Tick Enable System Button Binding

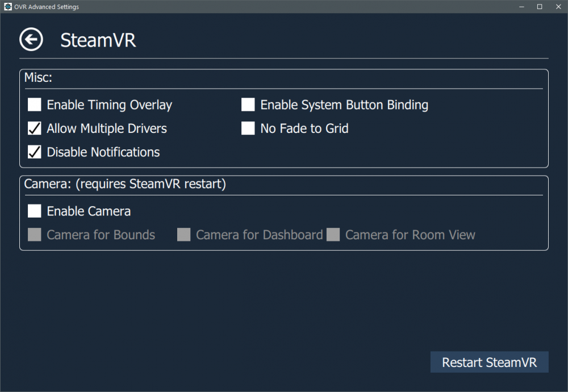point(248,105)
